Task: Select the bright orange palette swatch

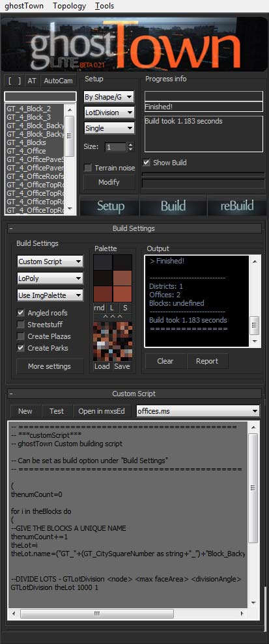Action: coord(122,294)
